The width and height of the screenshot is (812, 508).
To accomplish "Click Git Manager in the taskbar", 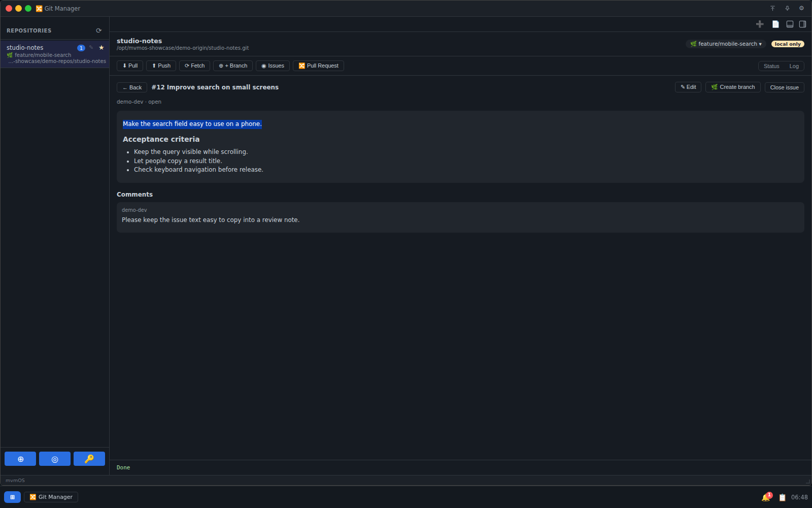I will point(51,497).
